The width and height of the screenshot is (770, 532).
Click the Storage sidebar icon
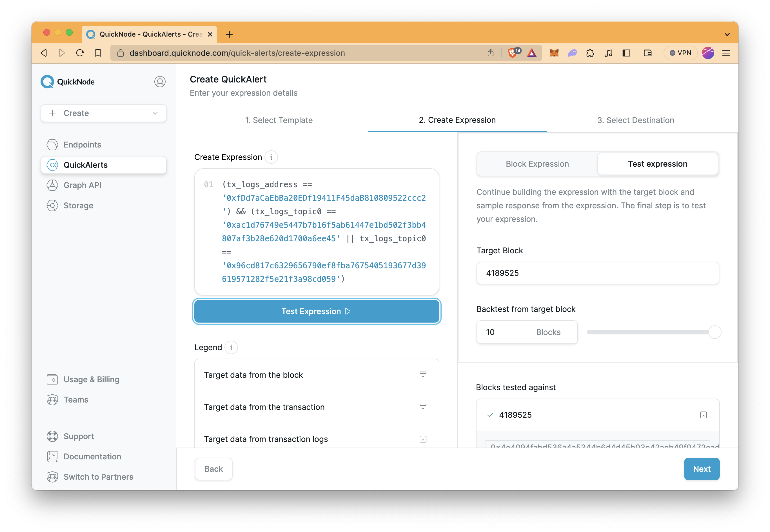pos(52,205)
